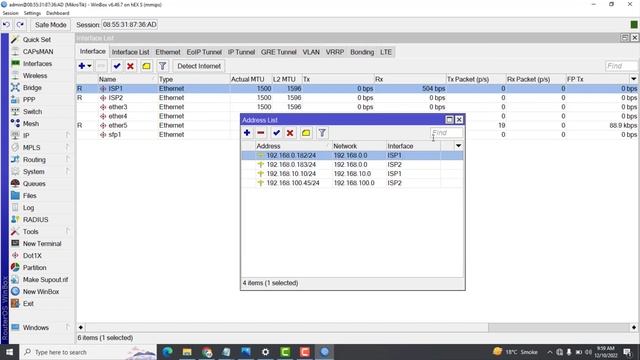This screenshot has height=360, width=640.
Task: Open Interface List columns dropdown arrow
Action: (x=633, y=79)
